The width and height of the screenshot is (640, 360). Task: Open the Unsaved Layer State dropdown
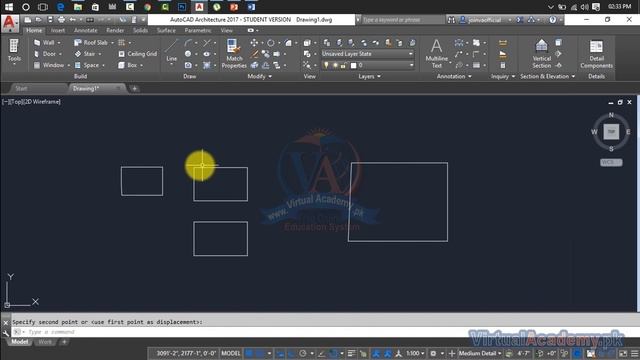[367, 54]
